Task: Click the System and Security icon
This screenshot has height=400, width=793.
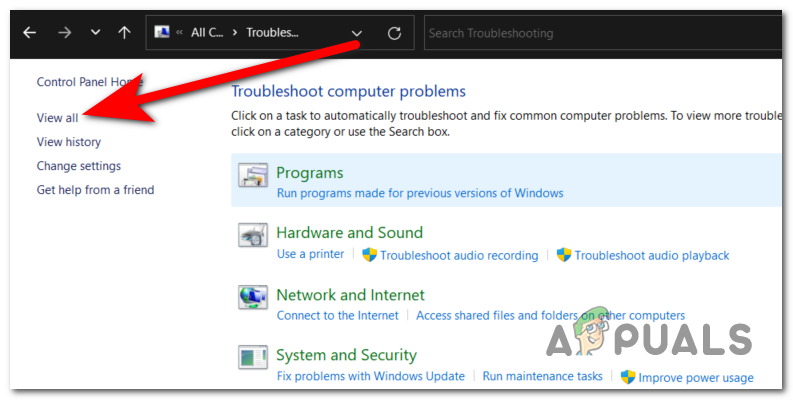Action: [252, 357]
